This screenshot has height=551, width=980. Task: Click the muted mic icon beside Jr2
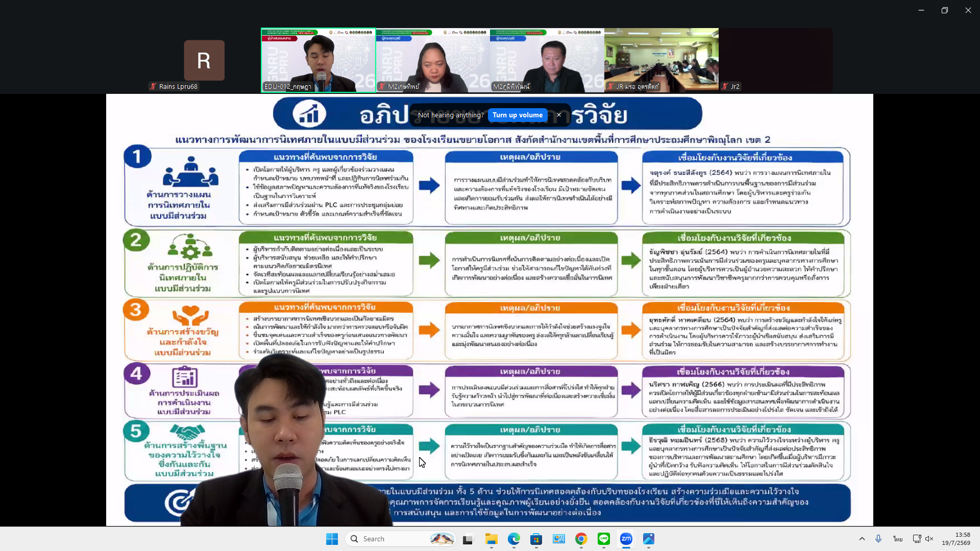coord(725,86)
